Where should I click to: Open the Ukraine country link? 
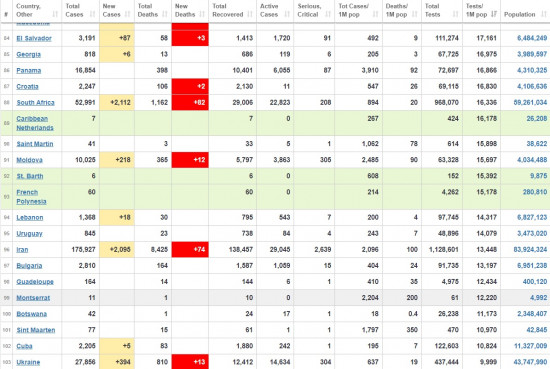(28, 362)
